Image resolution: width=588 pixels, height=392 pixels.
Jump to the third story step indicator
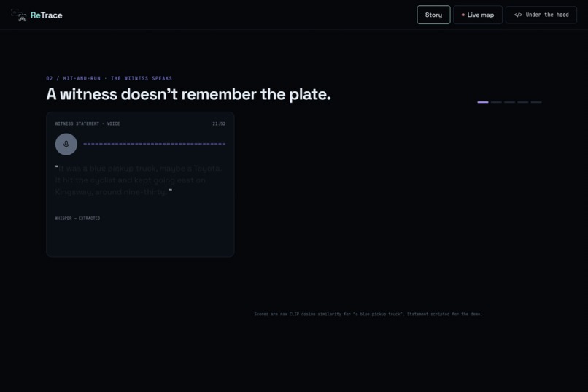(x=510, y=102)
